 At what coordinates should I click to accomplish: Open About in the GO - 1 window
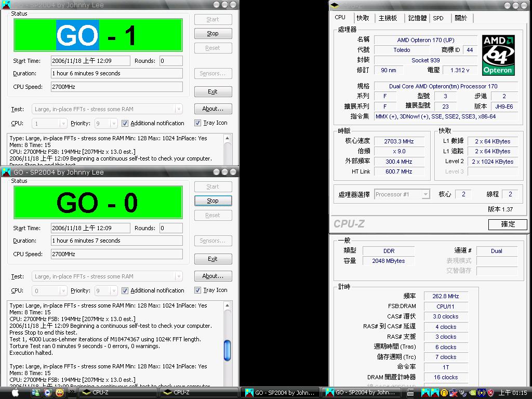(213, 109)
